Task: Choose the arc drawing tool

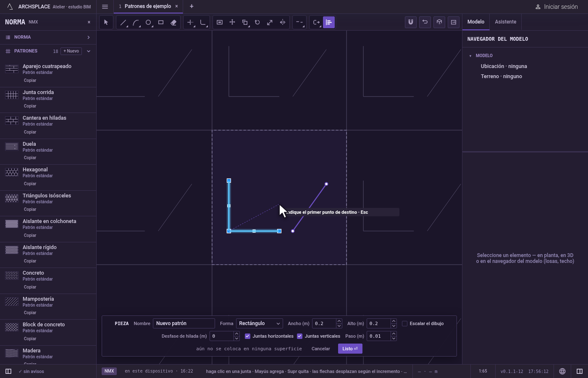Action: [136, 22]
